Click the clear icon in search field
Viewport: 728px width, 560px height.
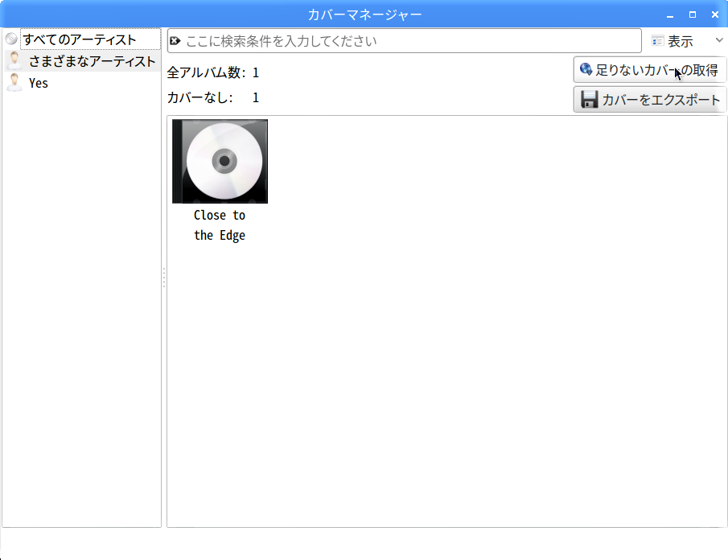coord(175,41)
